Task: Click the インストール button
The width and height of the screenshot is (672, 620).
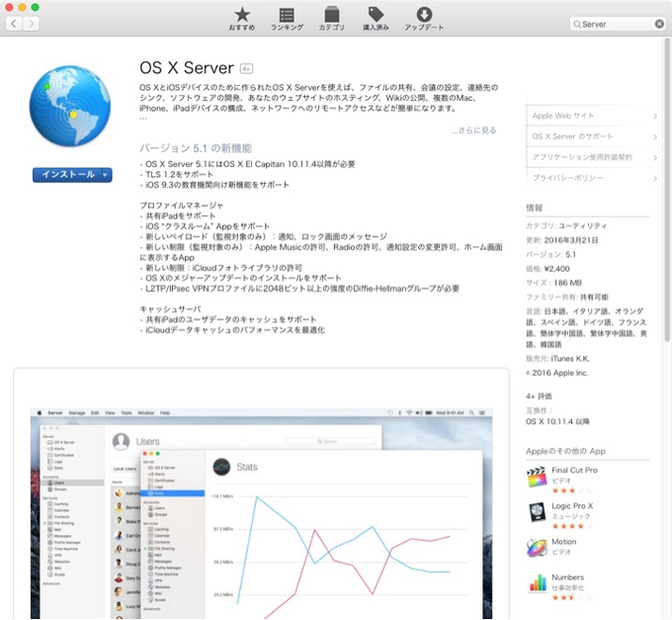Action: [x=68, y=174]
